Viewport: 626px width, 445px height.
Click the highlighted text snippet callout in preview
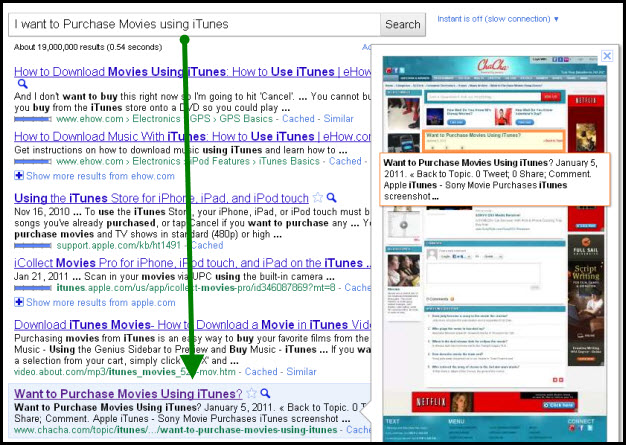pyautogui.click(x=495, y=179)
